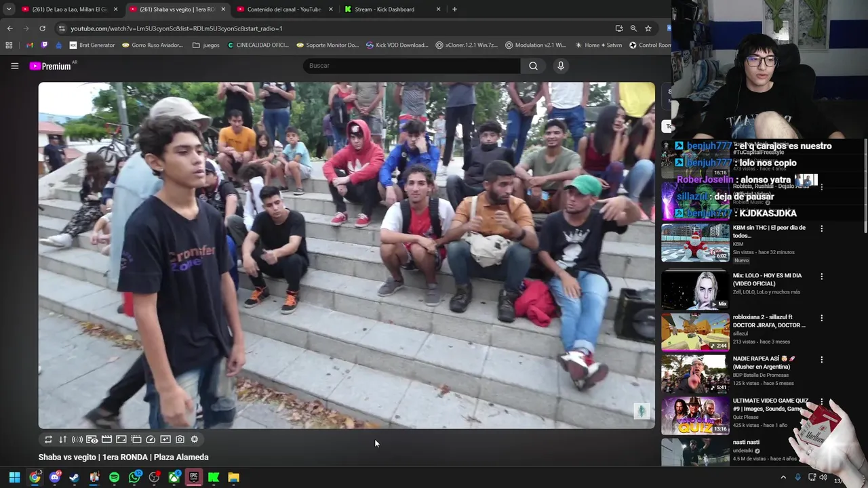Open OBS Studio from the taskbar
The width and height of the screenshot is (868, 488).
[x=154, y=477]
